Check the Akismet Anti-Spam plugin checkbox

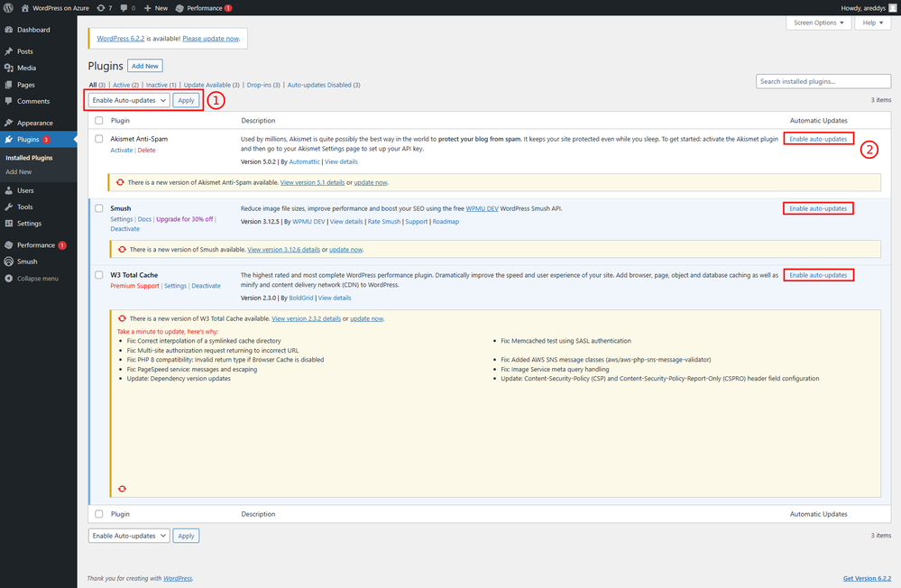tap(99, 139)
